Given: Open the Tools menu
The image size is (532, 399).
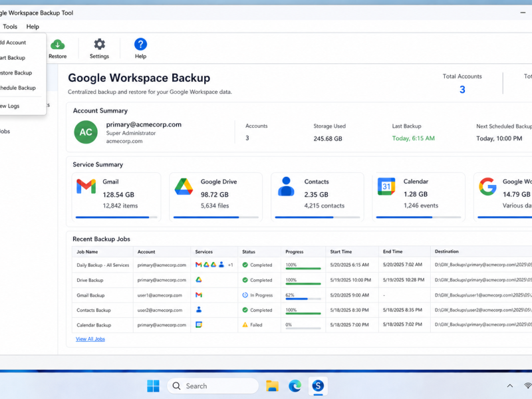Looking at the screenshot, I should 10,27.
